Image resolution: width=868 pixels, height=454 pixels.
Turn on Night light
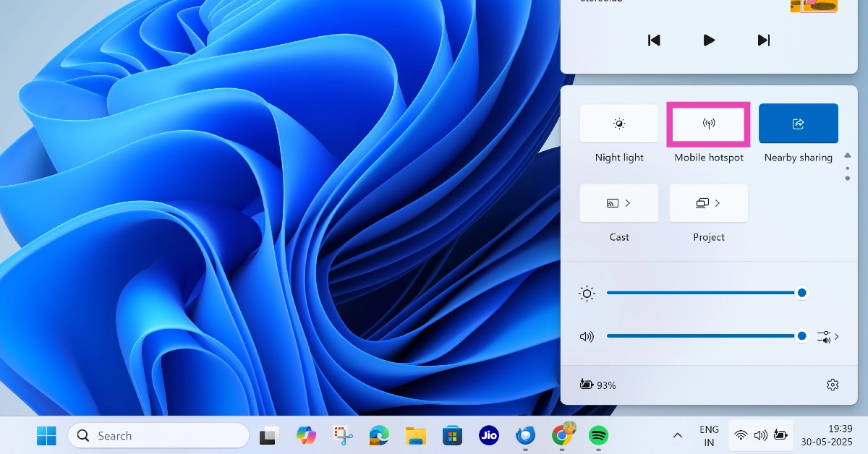pyautogui.click(x=619, y=124)
